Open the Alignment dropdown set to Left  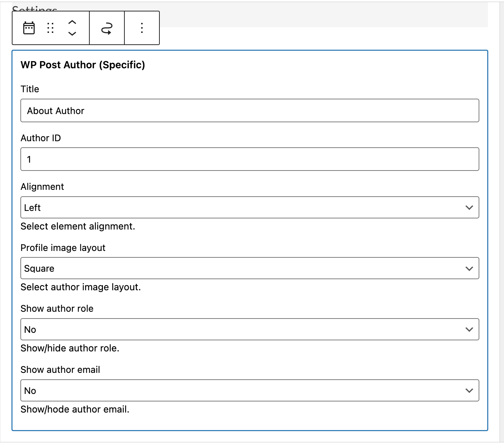point(249,208)
